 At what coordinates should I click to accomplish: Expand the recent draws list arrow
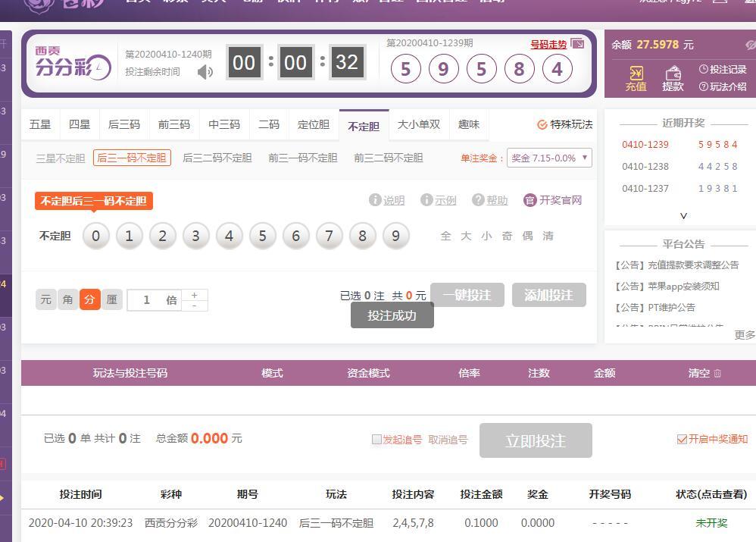(x=683, y=216)
